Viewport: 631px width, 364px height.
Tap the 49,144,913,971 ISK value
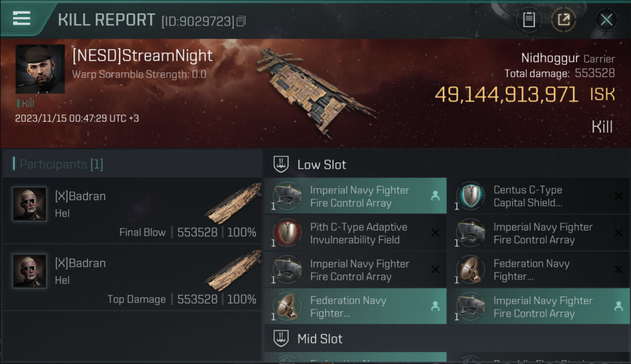[x=506, y=94]
